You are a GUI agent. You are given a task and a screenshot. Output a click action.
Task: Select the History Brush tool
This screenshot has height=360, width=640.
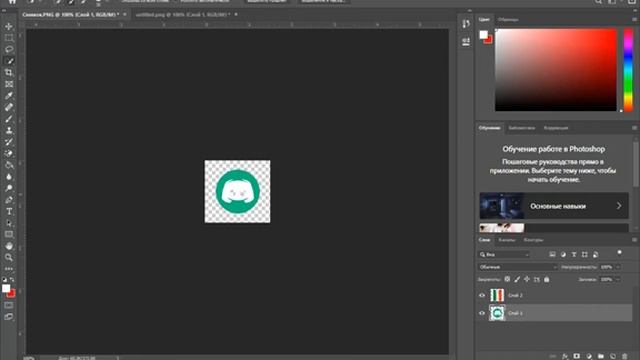coord(9,142)
